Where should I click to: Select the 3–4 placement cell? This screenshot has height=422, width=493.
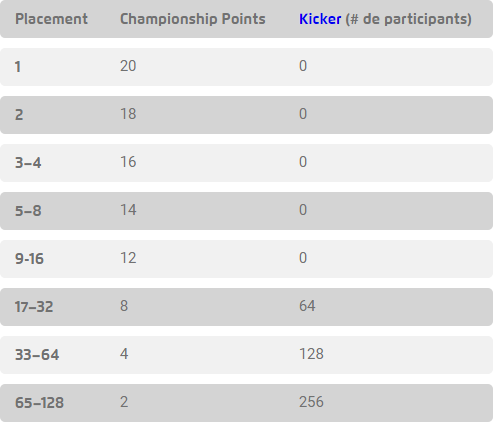click(28, 163)
